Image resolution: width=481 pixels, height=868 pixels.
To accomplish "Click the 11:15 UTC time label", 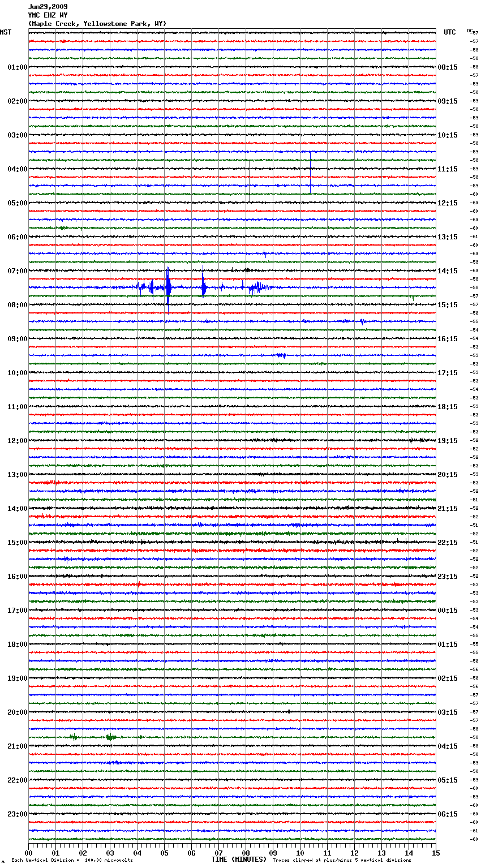I will click(x=448, y=169).
